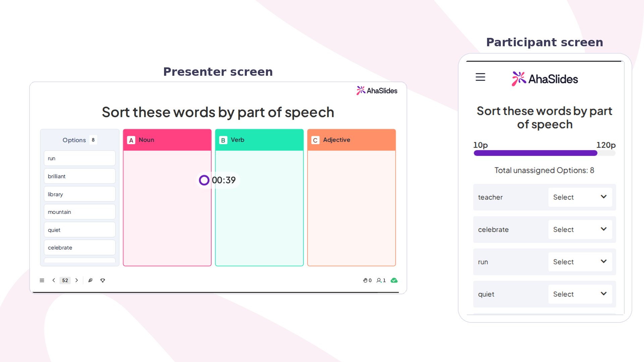Open the Select dropdown for teacher
Screen dimensions: 644x362
(580, 197)
